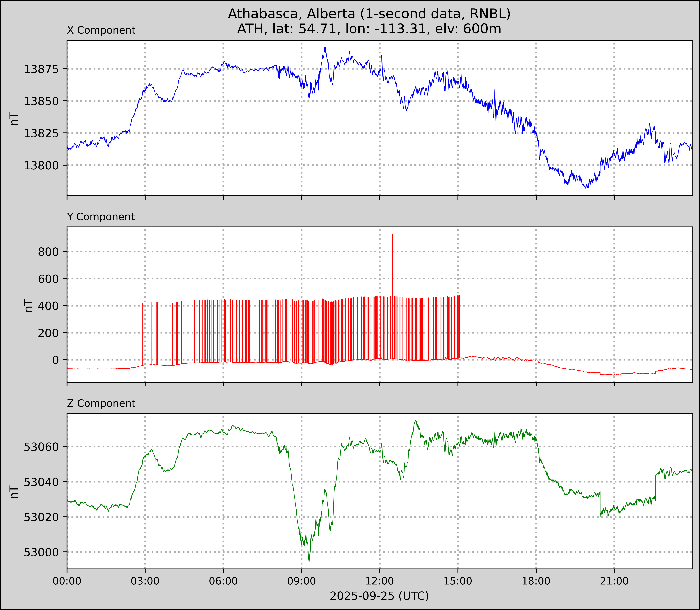Click the Z Component panel label
The width and height of the screenshot is (700, 610).
101,403
